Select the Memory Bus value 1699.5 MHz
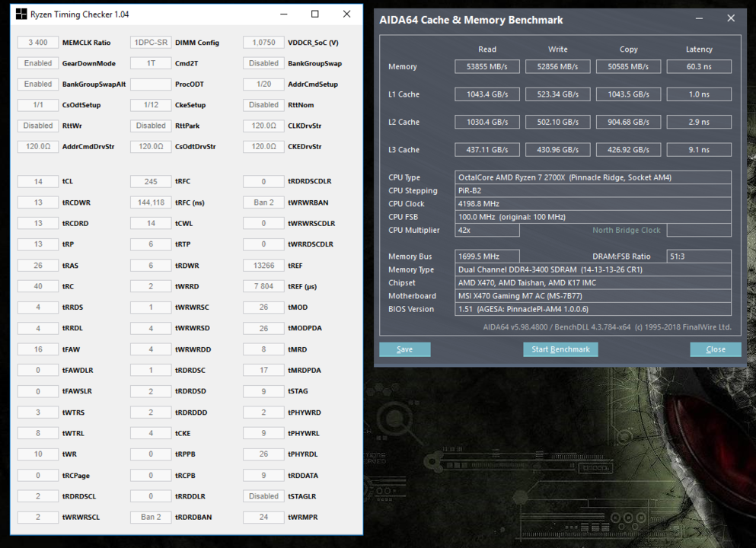The image size is (756, 548). point(487,256)
